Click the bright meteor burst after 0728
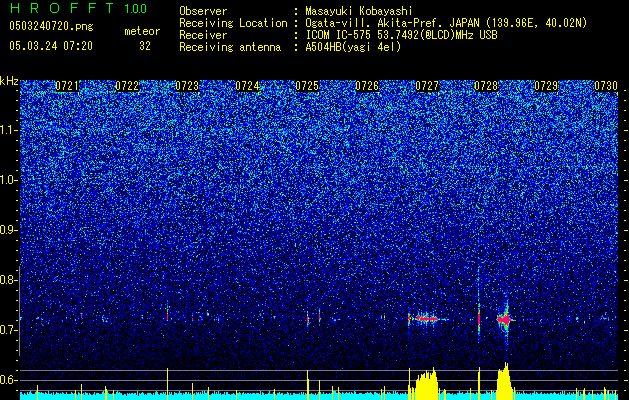The image size is (629, 400). tap(505, 319)
